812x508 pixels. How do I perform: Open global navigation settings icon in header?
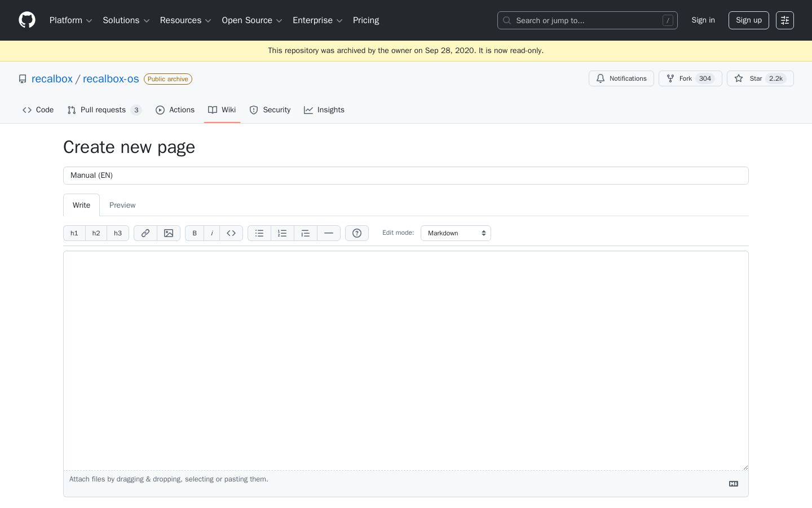click(x=785, y=20)
